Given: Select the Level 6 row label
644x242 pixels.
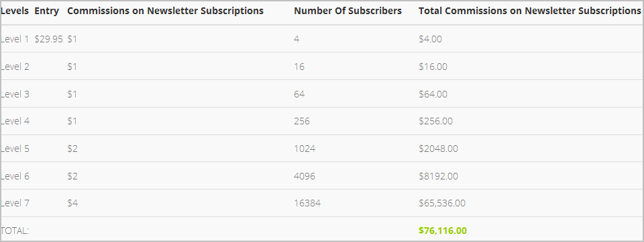Looking at the screenshot, I should pyautogui.click(x=15, y=175).
